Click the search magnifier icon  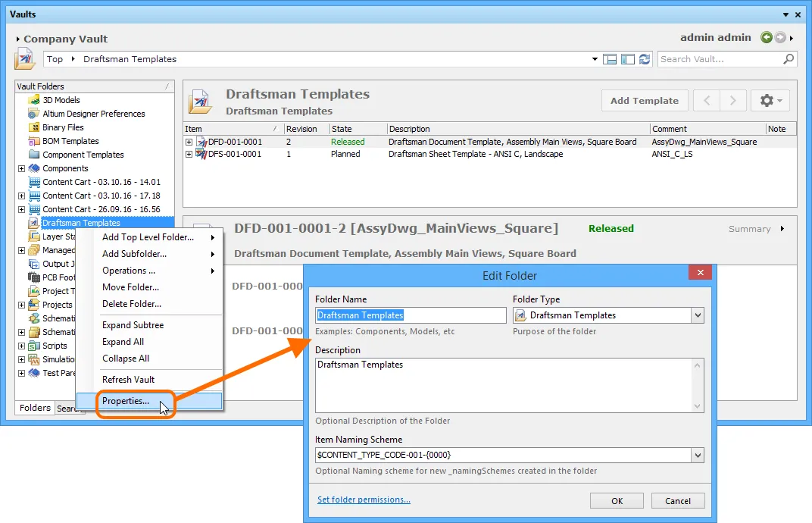click(x=789, y=59)
